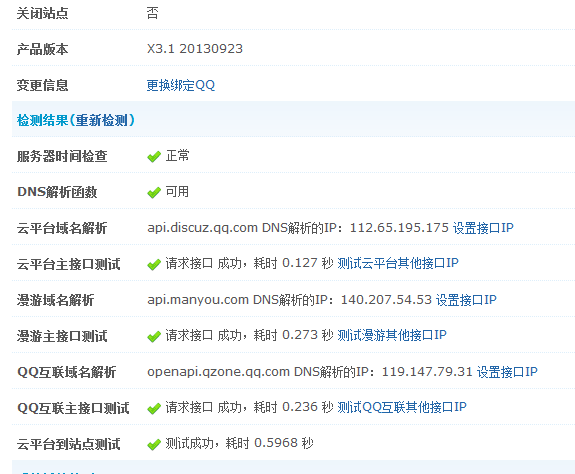Click the text 请求接口 成功，耗时 0.273 秒

249,335
